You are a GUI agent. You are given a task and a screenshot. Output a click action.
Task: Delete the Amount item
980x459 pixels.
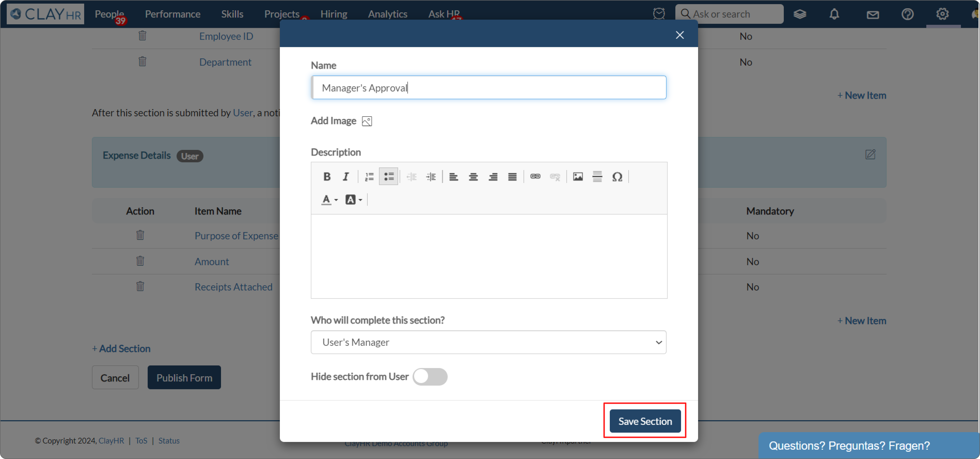[140, 261]
